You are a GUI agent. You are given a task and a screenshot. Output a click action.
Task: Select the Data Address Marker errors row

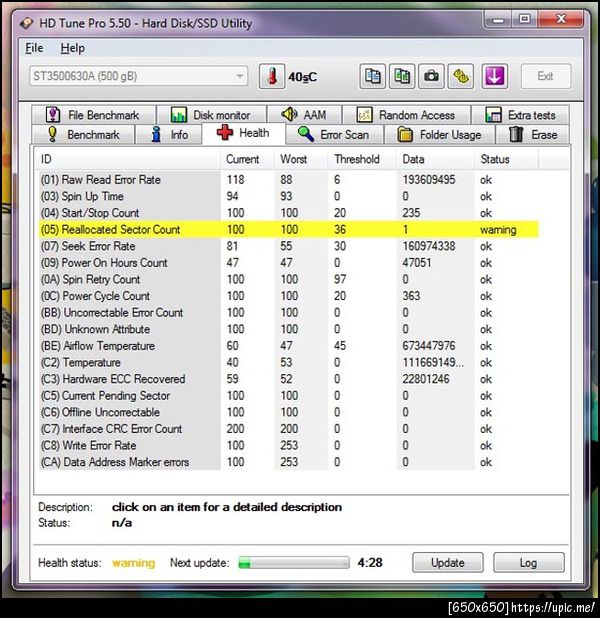tap(289, 462)
